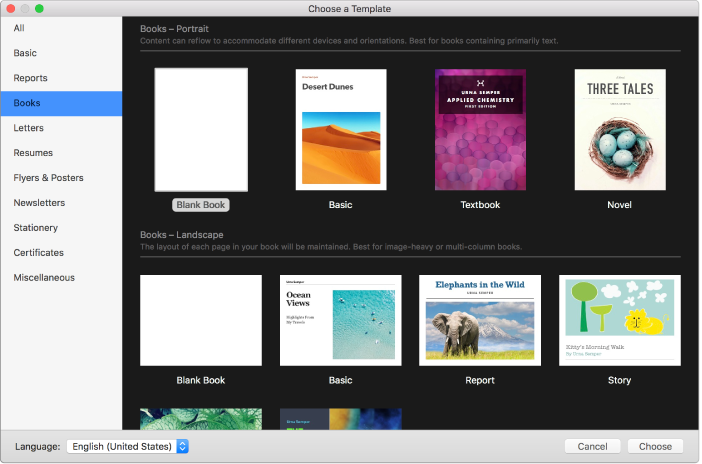Click the Textbook label text

point(480,205)
